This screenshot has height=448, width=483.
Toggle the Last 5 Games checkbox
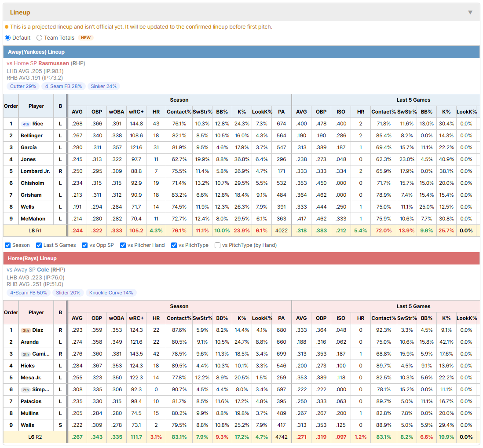coord(39,245)
